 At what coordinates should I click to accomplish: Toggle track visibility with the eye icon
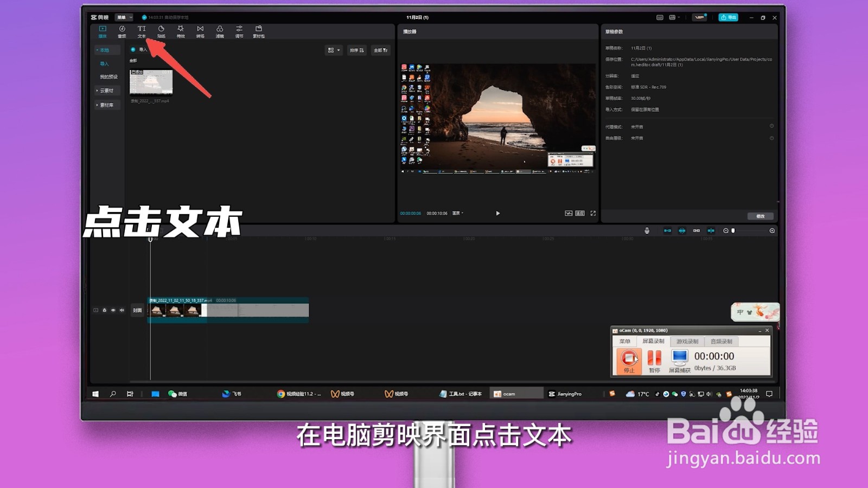[113, 310]
